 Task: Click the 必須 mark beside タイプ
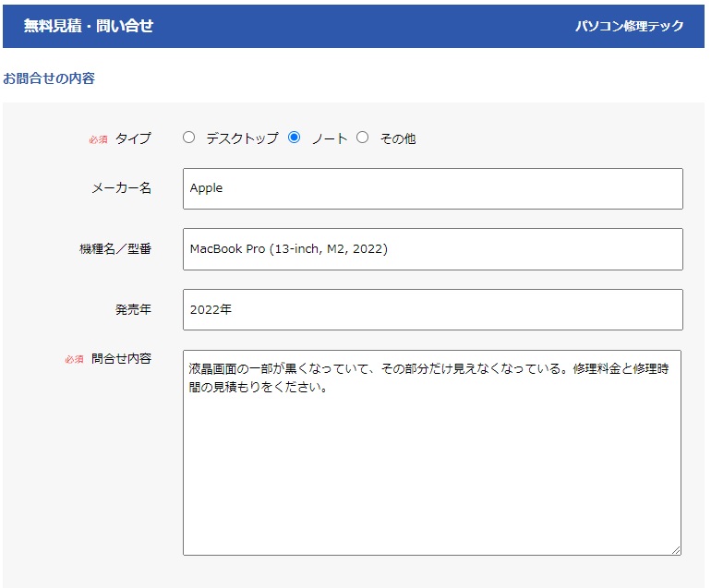tap(99, 139)
